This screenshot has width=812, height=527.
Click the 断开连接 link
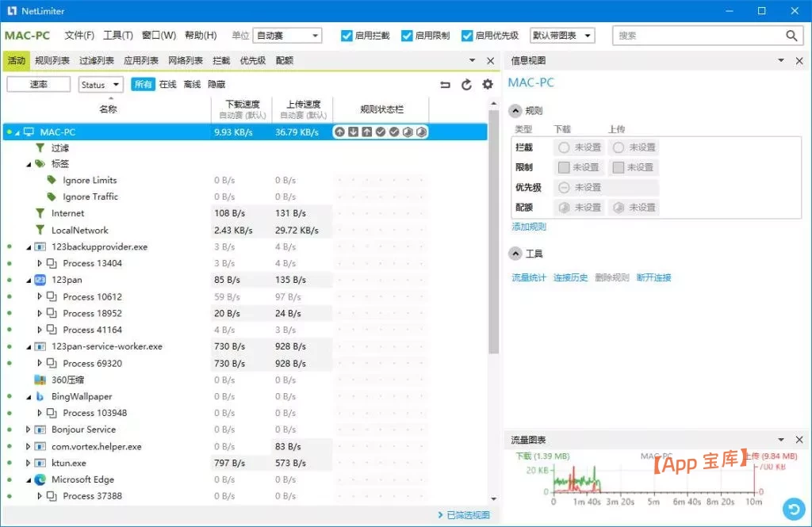(653, 278)
